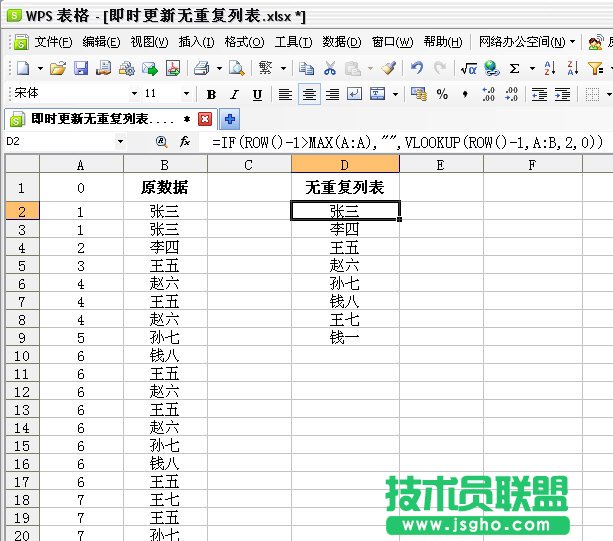Add a new document tab with plus
This screenshot has height=541, width=613.
(x=229, y=119)
